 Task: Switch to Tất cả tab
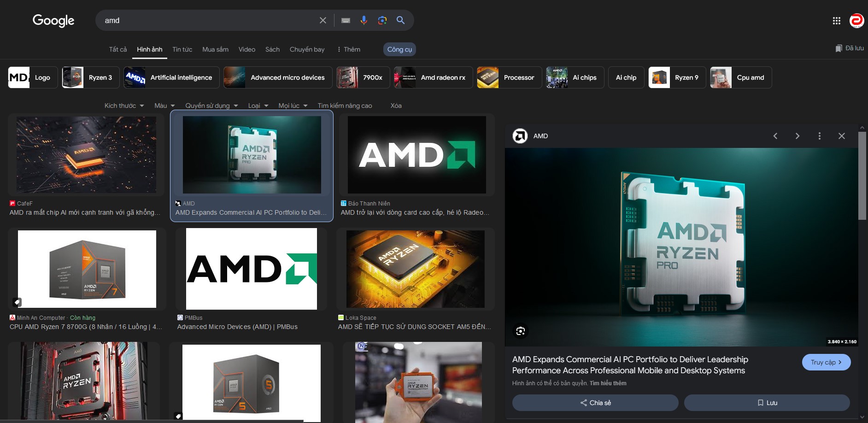pyautogui.click(x=118, y=49)
